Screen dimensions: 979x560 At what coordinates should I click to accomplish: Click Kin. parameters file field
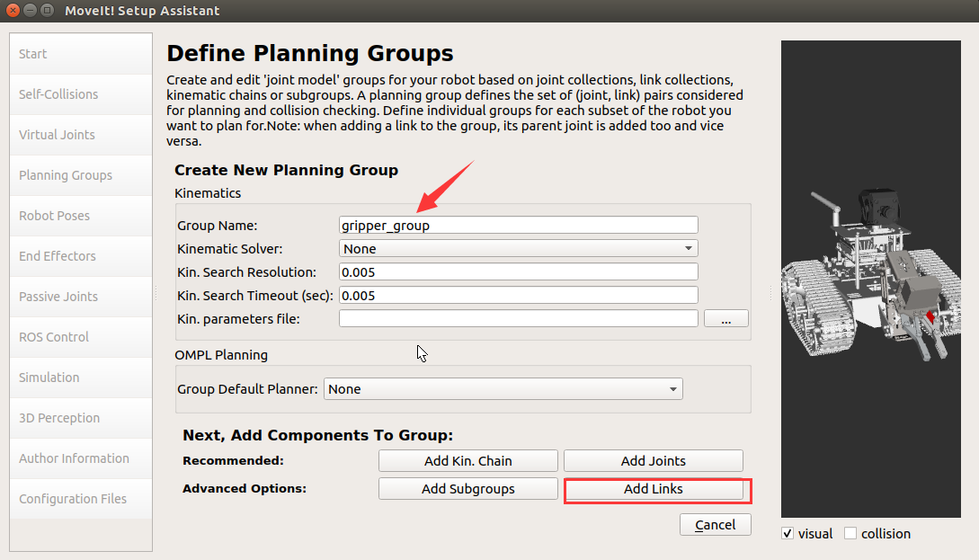[518, 318]
